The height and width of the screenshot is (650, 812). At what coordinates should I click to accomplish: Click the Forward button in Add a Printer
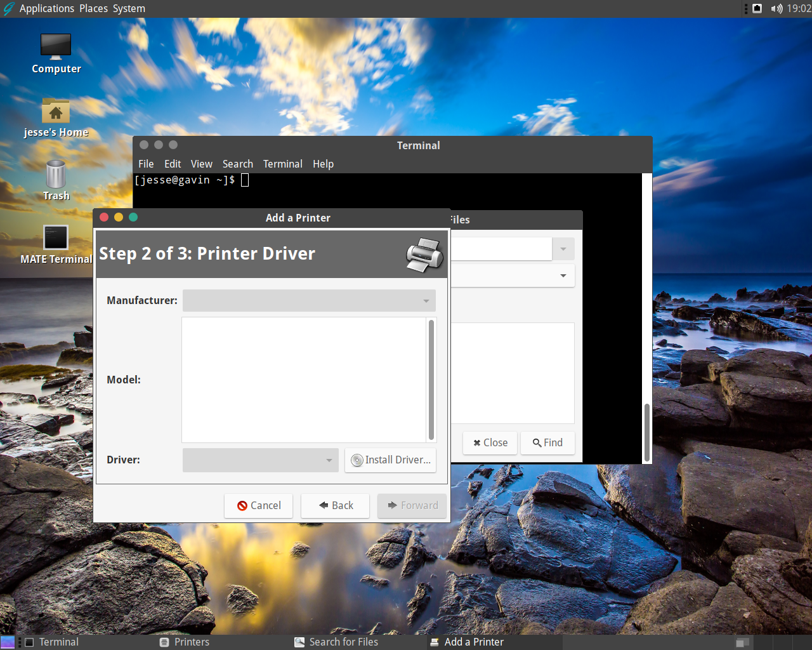point(412,506)
